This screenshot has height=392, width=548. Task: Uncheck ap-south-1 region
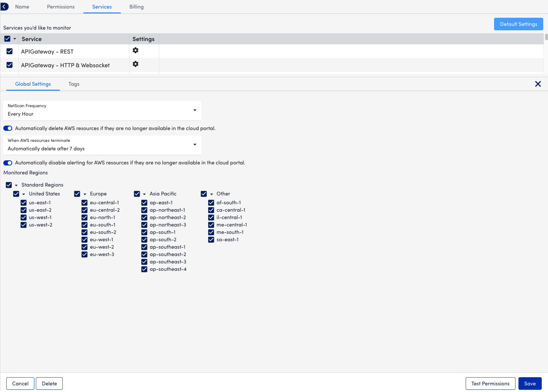(x=144, y=232)
